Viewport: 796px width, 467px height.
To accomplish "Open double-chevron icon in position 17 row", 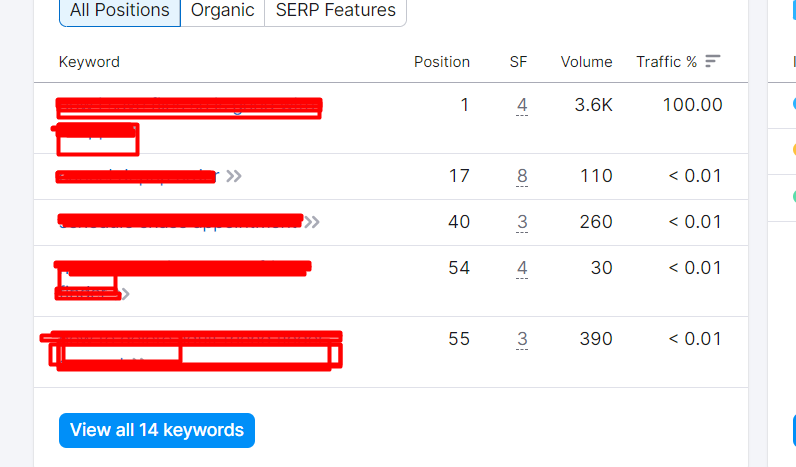I will (x=234, y=176).
